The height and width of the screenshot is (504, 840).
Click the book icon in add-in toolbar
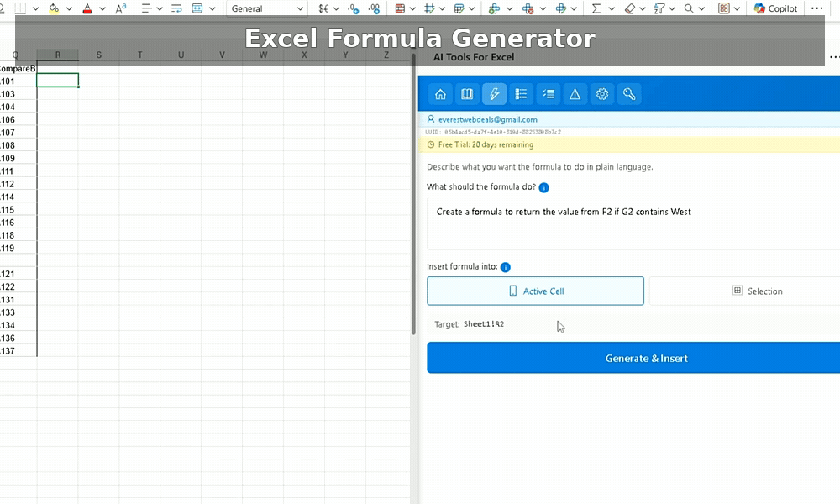[467, 94]
